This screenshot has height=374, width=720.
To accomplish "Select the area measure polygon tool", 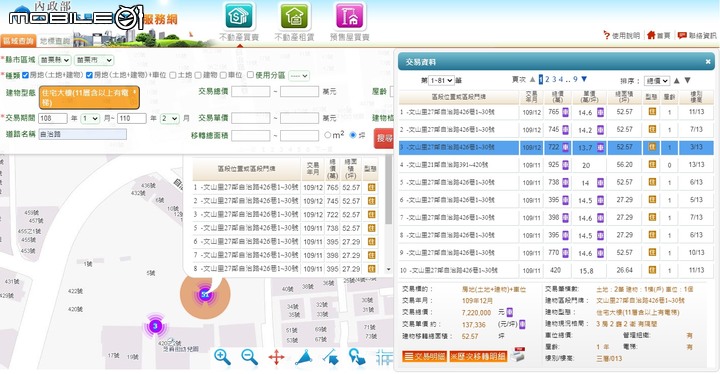I will click(x=304, y=357).
